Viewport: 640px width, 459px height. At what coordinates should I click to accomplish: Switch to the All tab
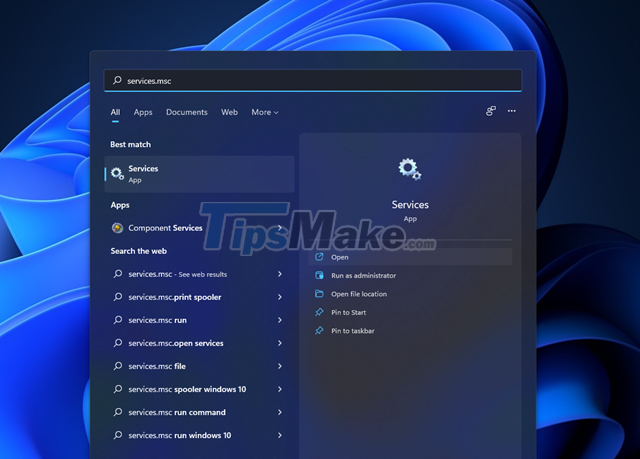[115, 112]
